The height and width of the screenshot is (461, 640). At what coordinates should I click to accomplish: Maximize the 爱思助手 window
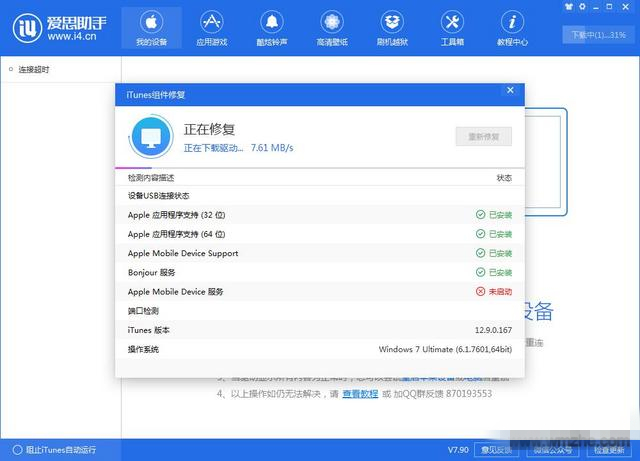tap(609, 7)
